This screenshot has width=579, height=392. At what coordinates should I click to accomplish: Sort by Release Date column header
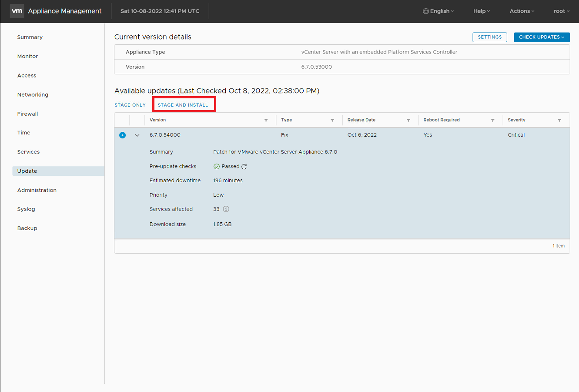pos(361,120)
